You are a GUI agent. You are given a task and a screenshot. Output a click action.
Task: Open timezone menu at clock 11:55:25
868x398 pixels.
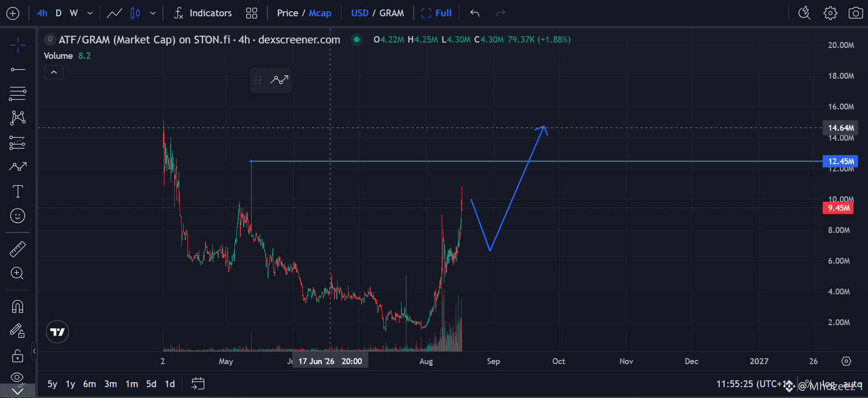(753, 384)
